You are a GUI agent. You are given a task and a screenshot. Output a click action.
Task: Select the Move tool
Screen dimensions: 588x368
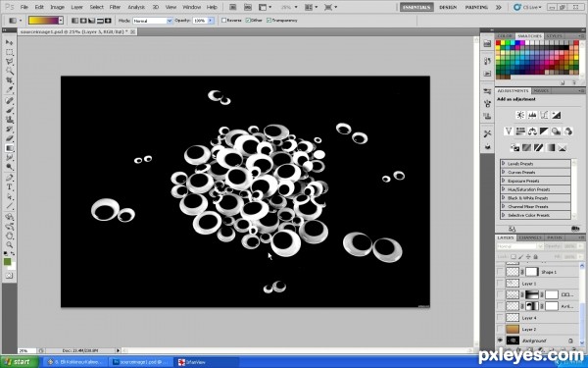[x=10, y=42]
